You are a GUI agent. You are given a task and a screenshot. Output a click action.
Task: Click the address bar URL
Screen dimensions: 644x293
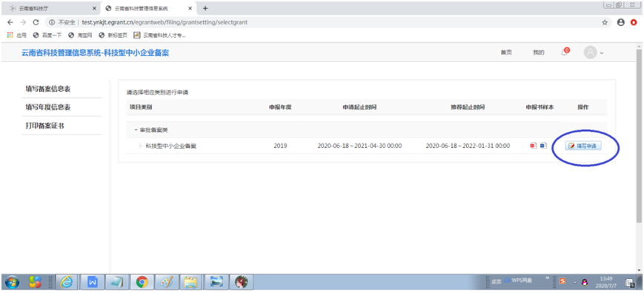tap(165, 22)
